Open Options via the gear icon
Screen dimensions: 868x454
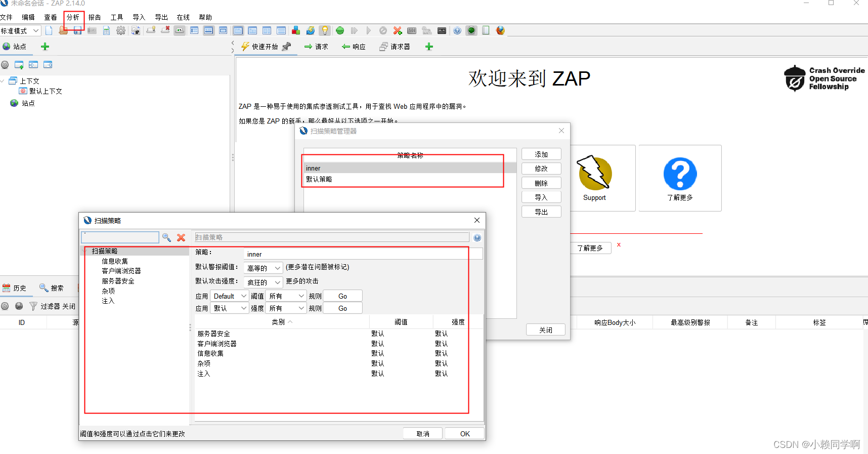(121, 31)
